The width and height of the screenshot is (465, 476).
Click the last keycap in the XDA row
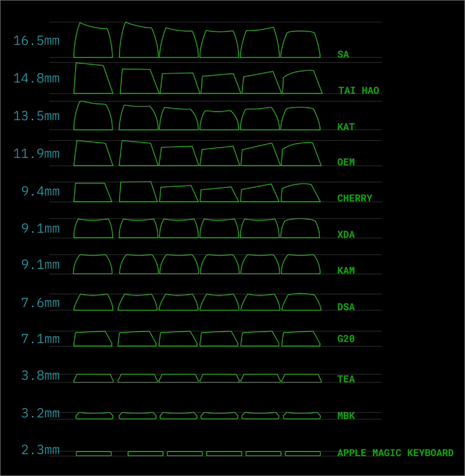(x=300, y=229)
